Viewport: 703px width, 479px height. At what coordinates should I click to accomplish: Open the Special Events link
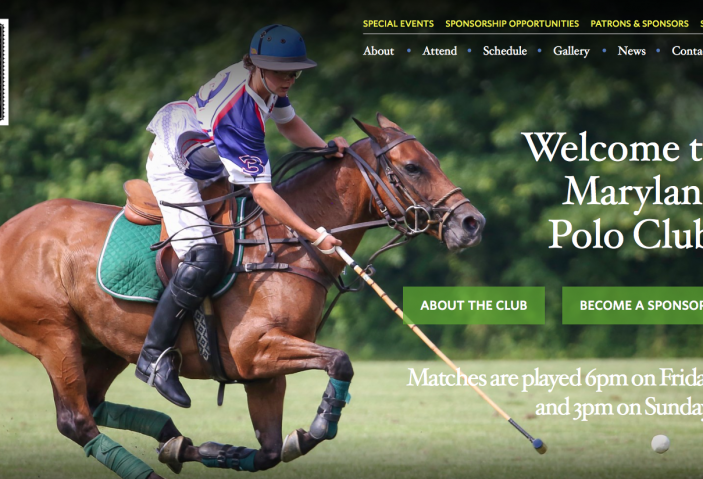[x=398, y=23]
